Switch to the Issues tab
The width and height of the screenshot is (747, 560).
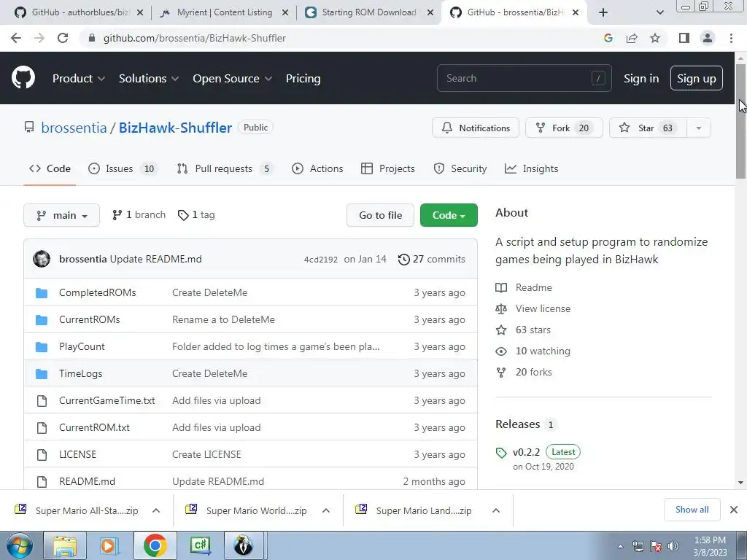pos(123,168)
